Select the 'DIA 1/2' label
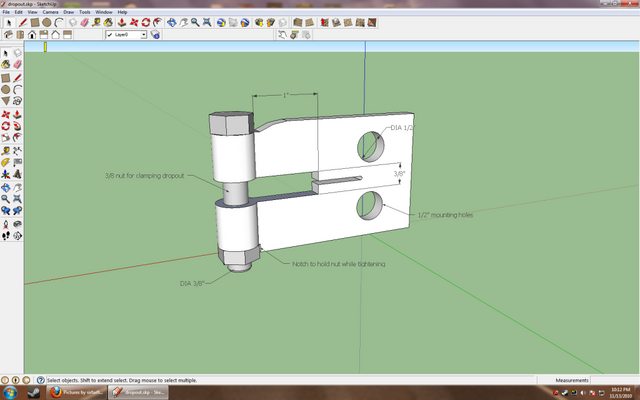640x400 pixels. pos(402,128)
